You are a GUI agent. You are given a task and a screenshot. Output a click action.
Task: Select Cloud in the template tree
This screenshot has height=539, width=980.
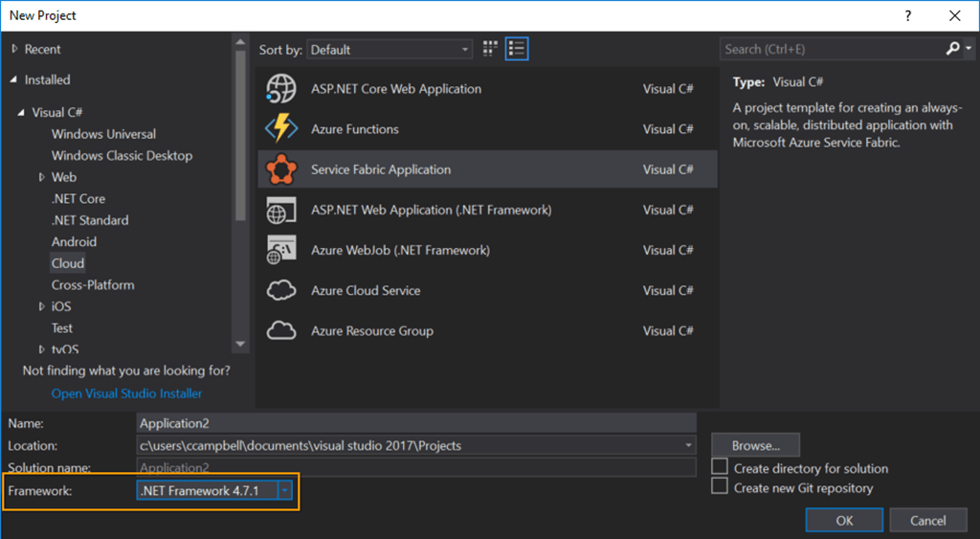point(68,263)
